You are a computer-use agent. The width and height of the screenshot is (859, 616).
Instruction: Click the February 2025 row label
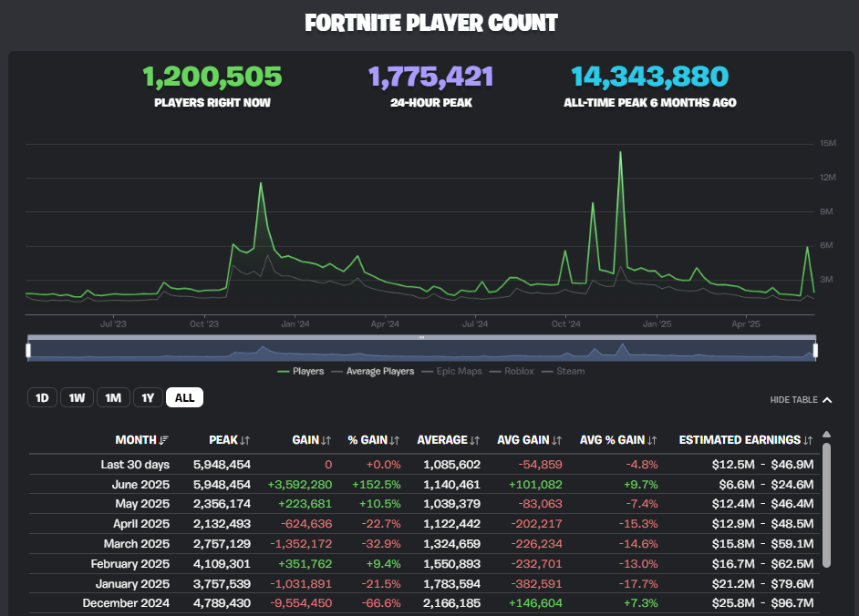click(x=129, y=564)
